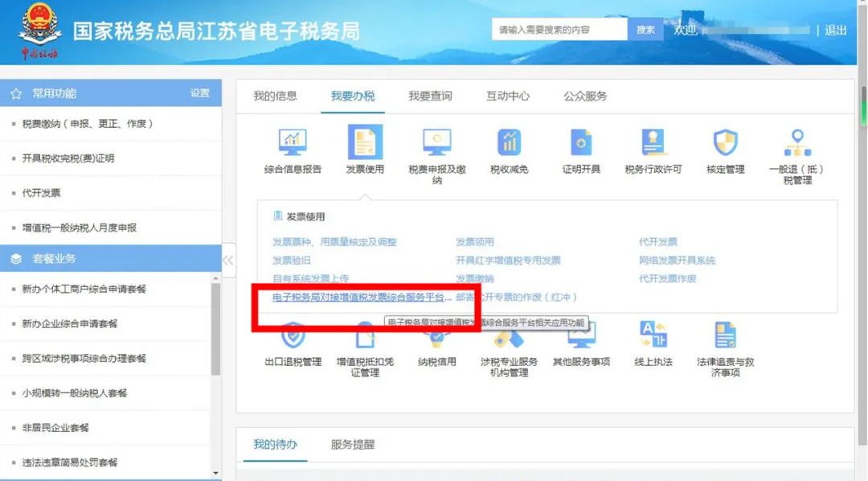Select 非居民企业套餐 in sidebar
Viewport: 868px width, 481px height.
click(x=55, y=428)
